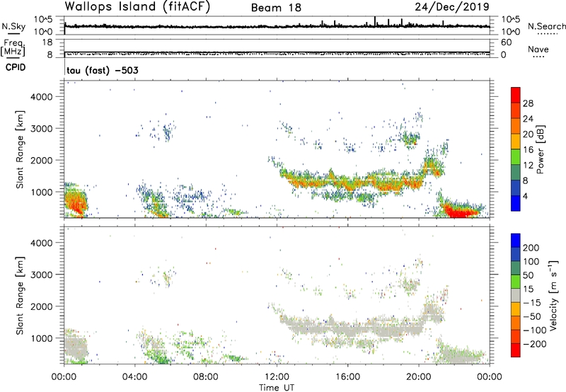Select the 'Beam 18' label
Viewport: 566px width, 392px height.
tap(276, 8)
